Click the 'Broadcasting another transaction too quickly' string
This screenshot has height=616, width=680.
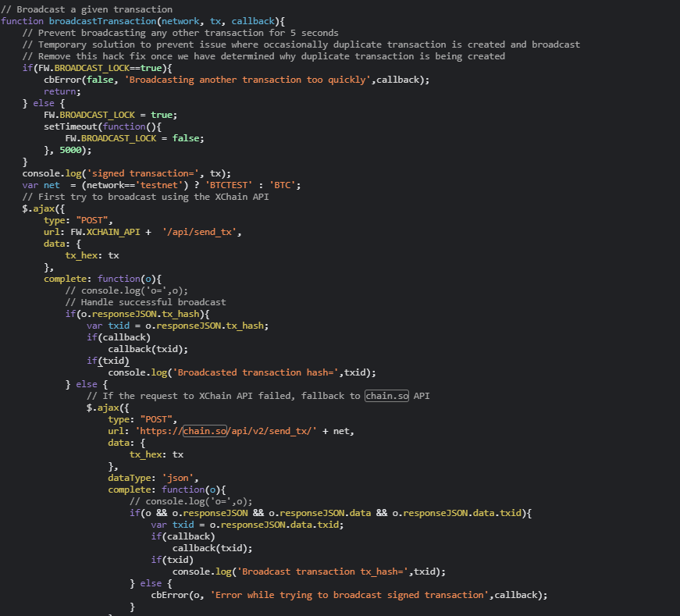(x=247, y=80)
